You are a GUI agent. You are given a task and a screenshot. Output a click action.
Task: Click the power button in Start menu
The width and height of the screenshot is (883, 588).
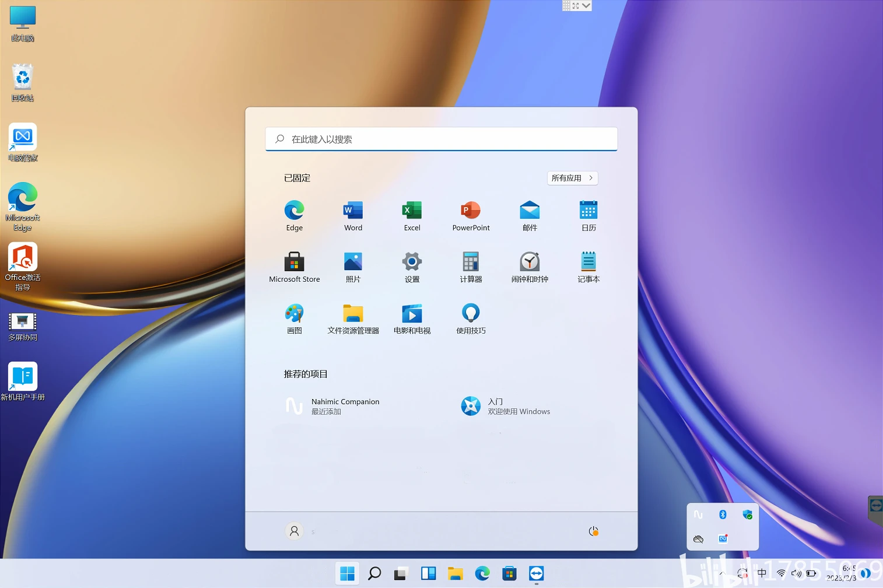593,531
